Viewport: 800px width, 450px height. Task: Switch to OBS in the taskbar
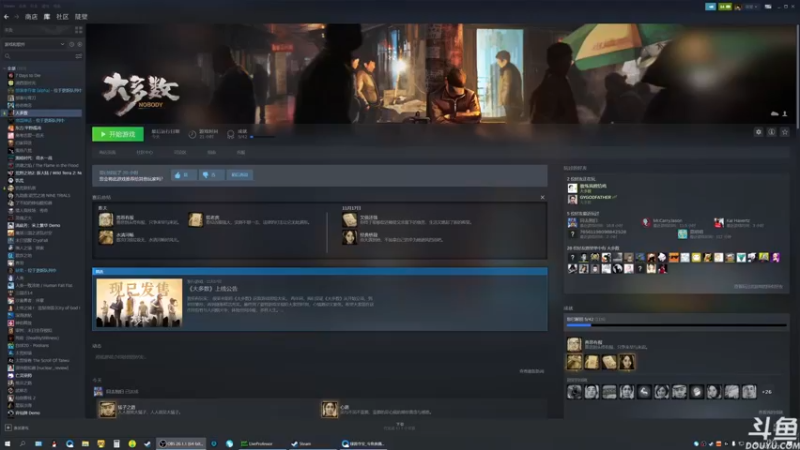click(x=181, y=444)
